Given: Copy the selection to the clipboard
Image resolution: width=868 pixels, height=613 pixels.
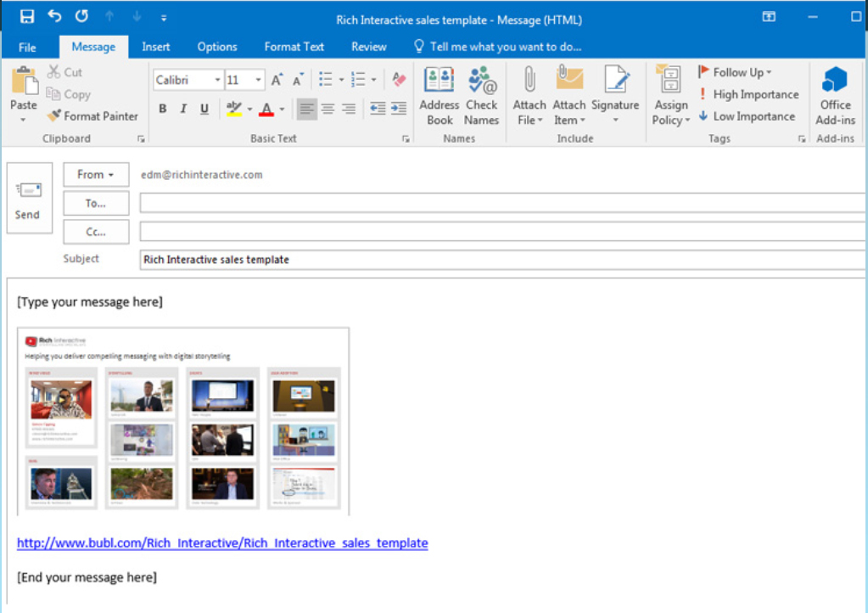Looking at the screenshot, I should (x=68, y=94).
